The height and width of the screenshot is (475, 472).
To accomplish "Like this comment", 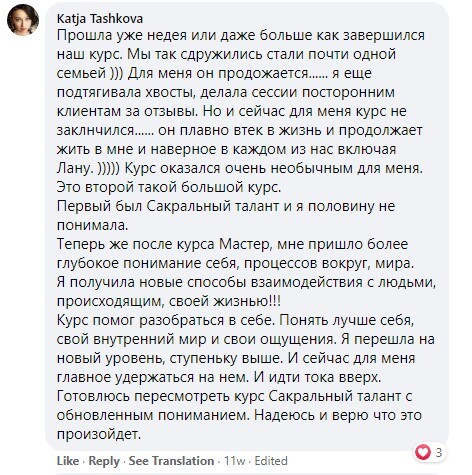I will pos(68,461).
